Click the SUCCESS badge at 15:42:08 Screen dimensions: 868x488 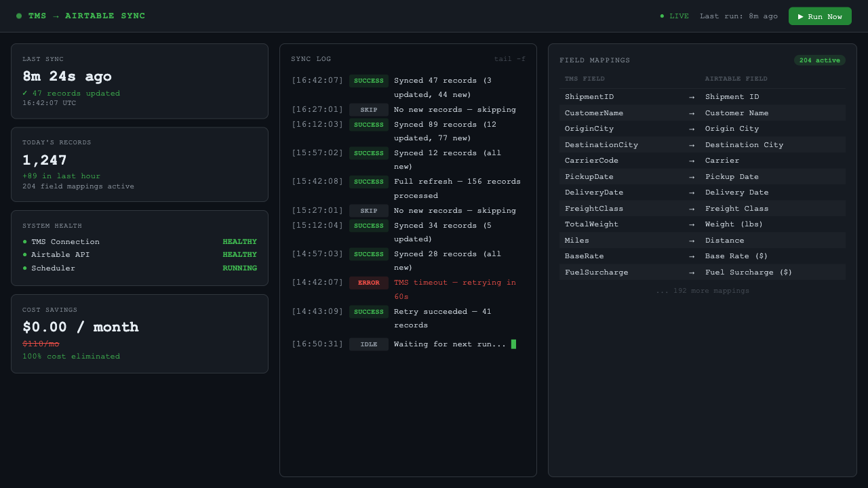(x=369, y=182)
